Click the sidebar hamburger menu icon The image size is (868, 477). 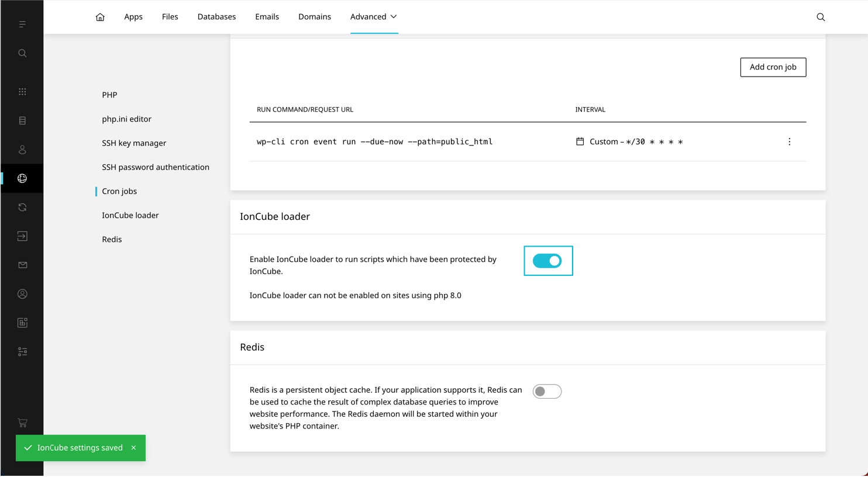22,24
